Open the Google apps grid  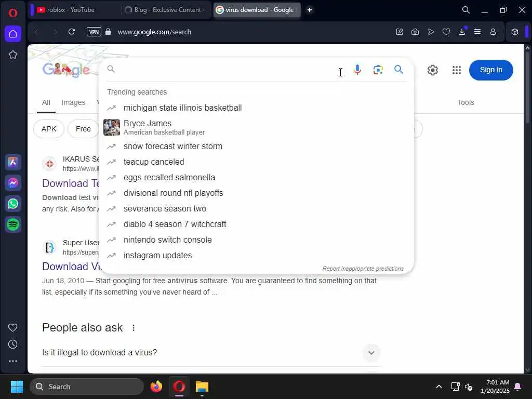click(x=457, y=70)
